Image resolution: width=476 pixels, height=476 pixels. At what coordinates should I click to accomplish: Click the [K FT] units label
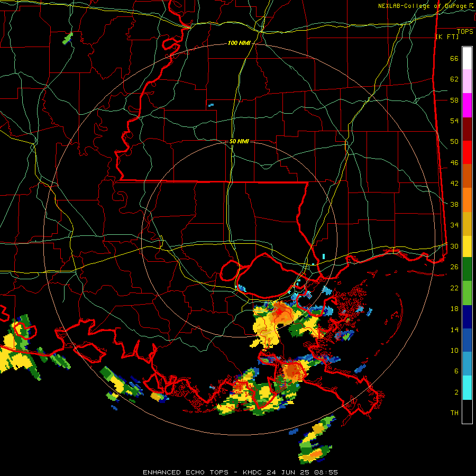447,36
